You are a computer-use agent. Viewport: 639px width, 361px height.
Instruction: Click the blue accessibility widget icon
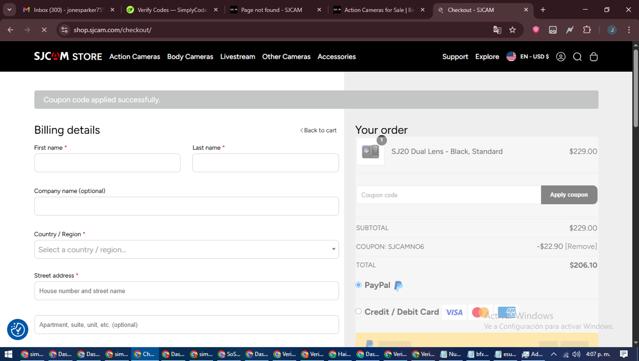click(18, 329)
